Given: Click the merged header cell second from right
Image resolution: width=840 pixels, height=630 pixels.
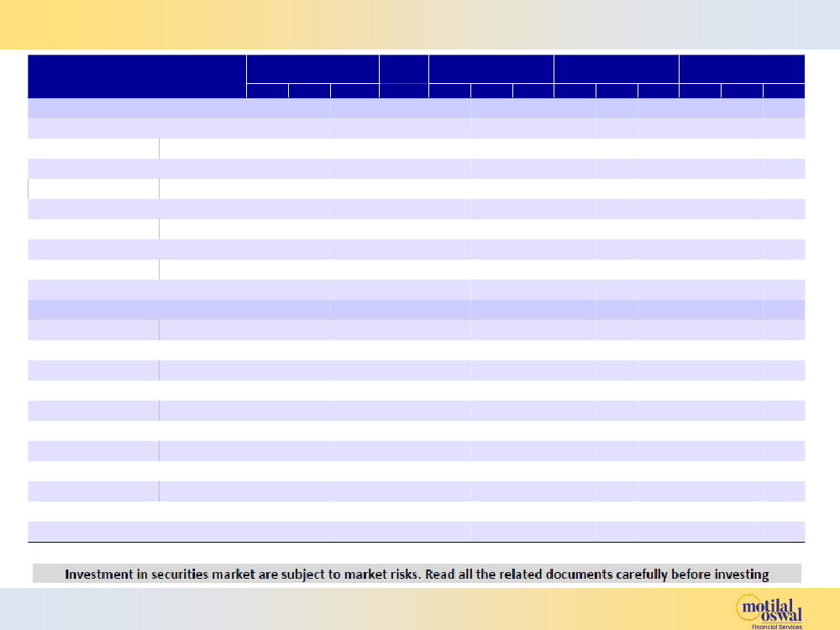Looking at the screenshot, I should [x=616, y=69].
